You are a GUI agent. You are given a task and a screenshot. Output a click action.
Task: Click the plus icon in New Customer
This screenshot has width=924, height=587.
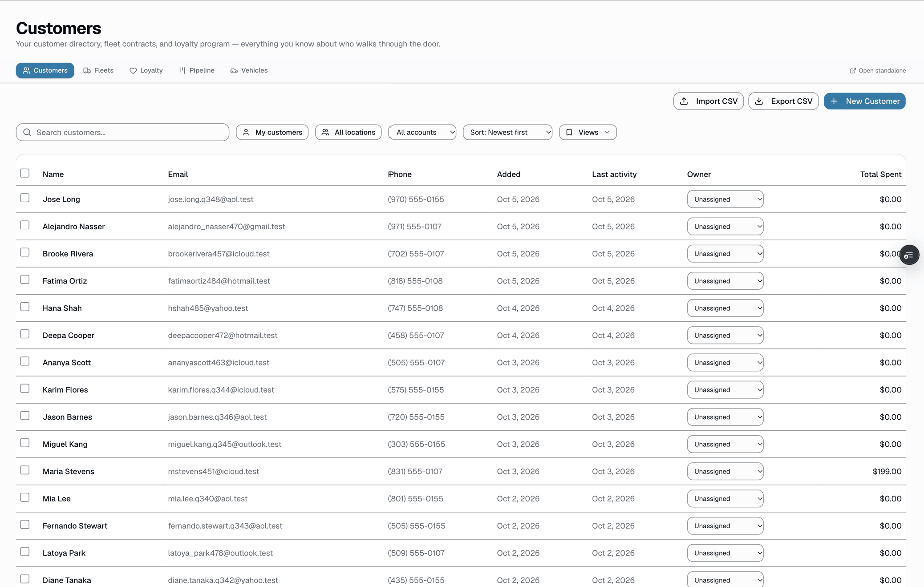pyautogui.click(x=834, y=101)
